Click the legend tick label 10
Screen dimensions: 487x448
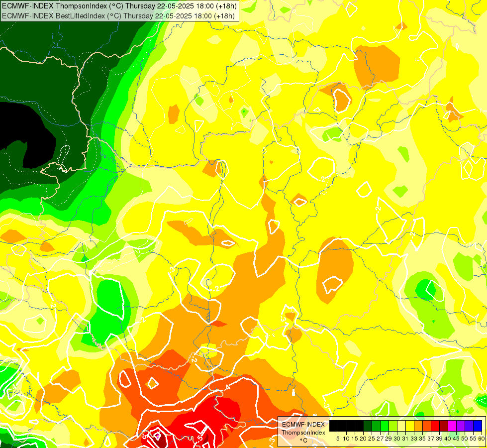point(346,439)
